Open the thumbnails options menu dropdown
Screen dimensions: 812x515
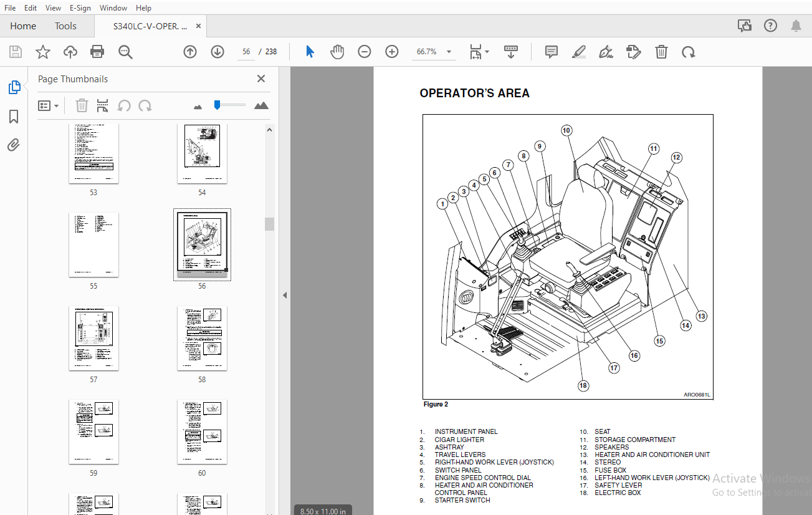49,106
